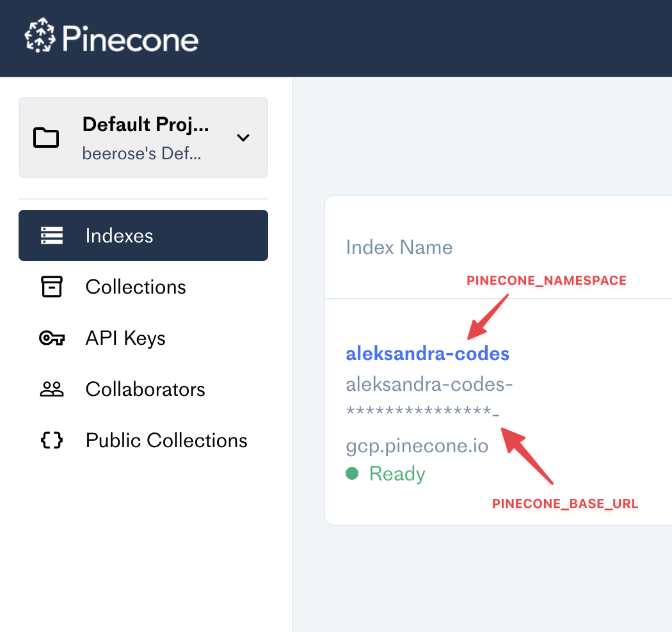The height and width of the screenshot is (632, 672).
Task: Click the green Ready status dot
Action: coord(352,473)
